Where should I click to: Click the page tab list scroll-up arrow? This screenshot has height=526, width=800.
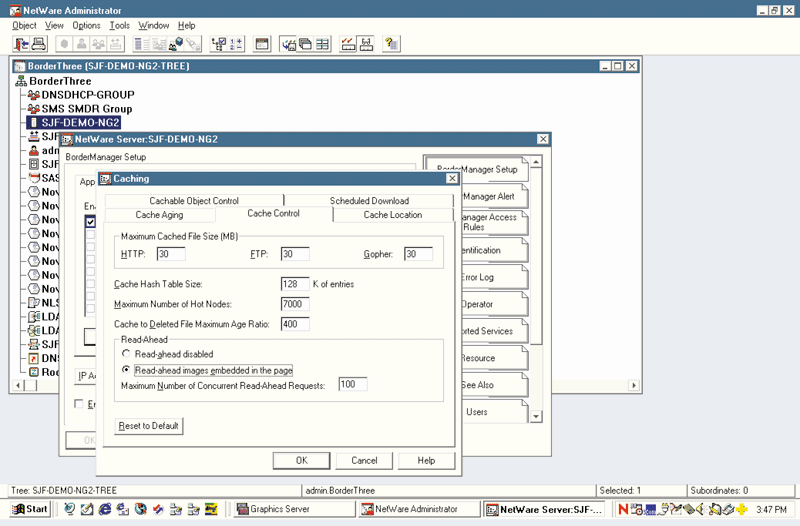tap(536, 162)
